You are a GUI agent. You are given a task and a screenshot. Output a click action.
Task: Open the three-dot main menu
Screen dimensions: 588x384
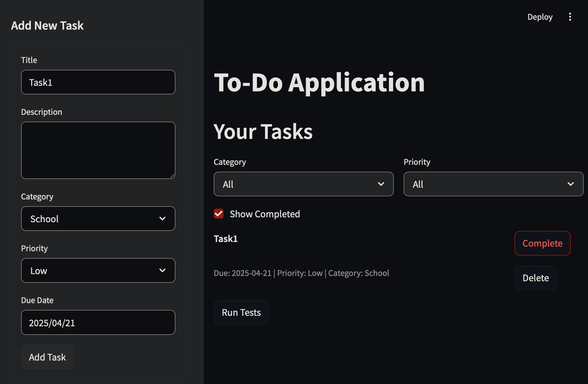[x=570, y=17]
